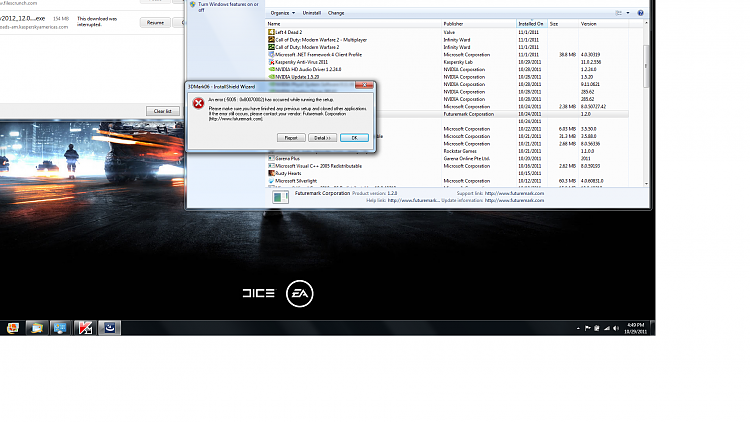This screenshot has width=750, height=422.
Task: Click the Rockstar Games publisher cell
Action: [x=460, y=151]
